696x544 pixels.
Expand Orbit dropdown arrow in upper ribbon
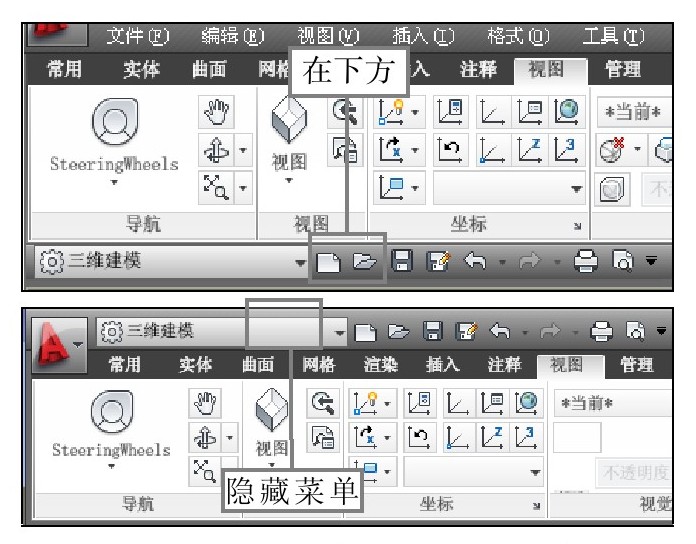(243, 150)
